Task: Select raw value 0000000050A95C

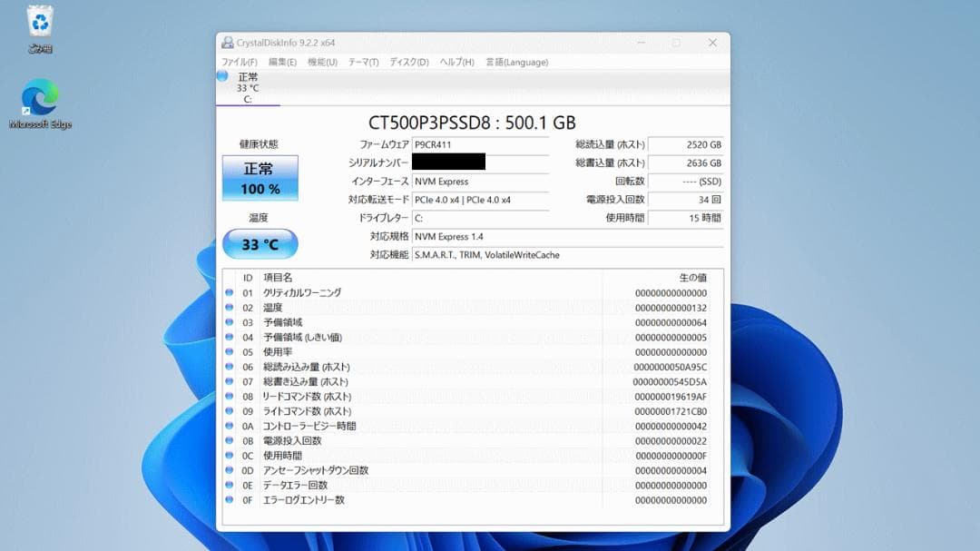Action: coord(671,367)
